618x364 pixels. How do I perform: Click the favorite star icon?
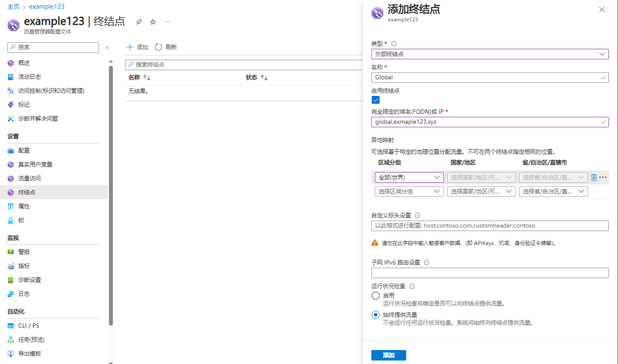coord(153,22)
